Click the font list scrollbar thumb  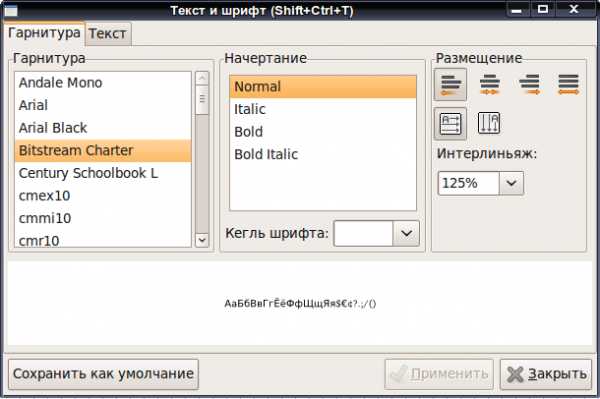(x=202, y=99)
